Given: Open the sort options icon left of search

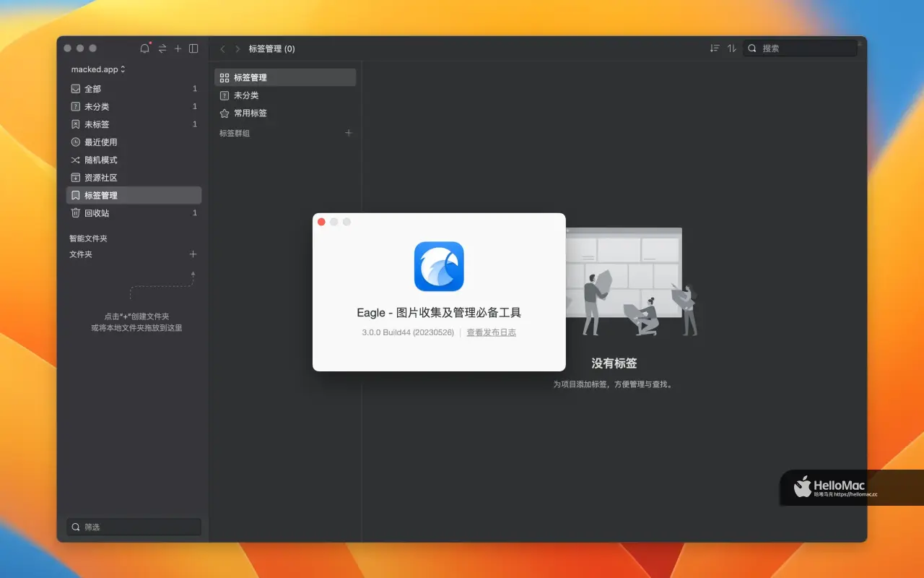Looking at the screenshot, I should coord(715,48).
